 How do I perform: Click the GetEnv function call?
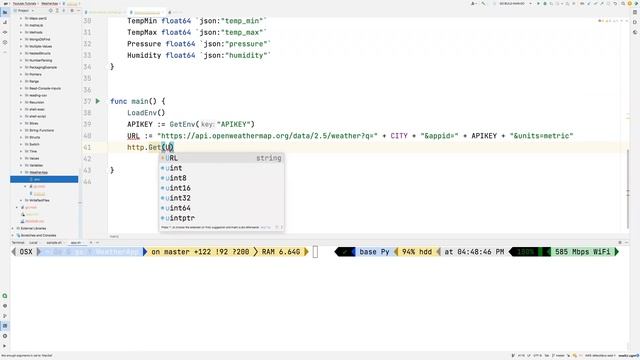182,124
